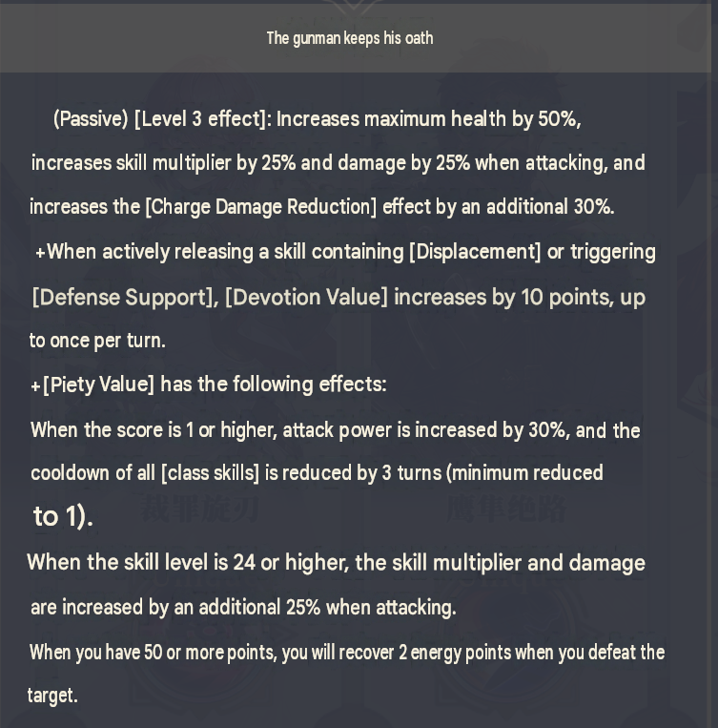Click the [Charge Damage Reduction] keyword
Image resolution: width=718 pixels, height=728 pixels.
(x=261, y=207)
